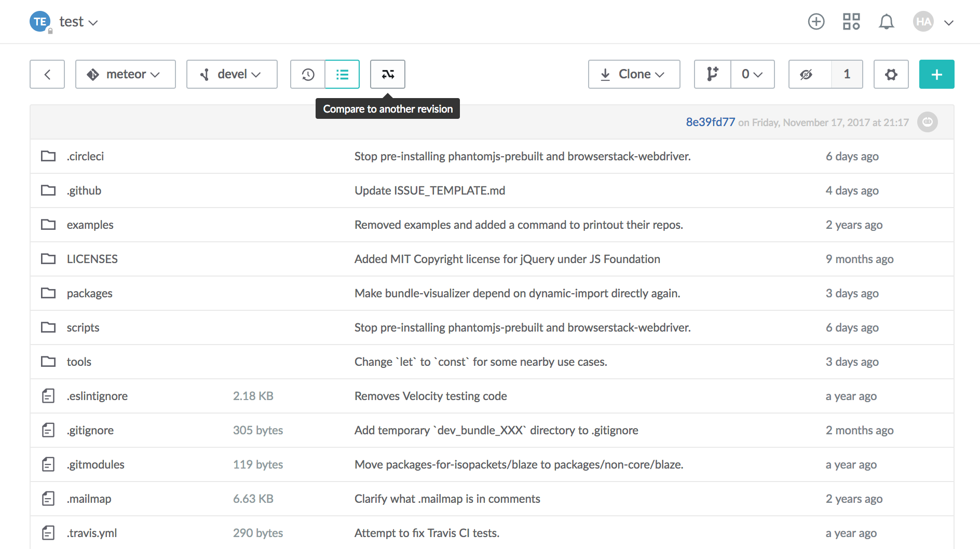Toggle the watch eye icon
The height and width of the screenshot is (549, 980).
pos(806,74)
